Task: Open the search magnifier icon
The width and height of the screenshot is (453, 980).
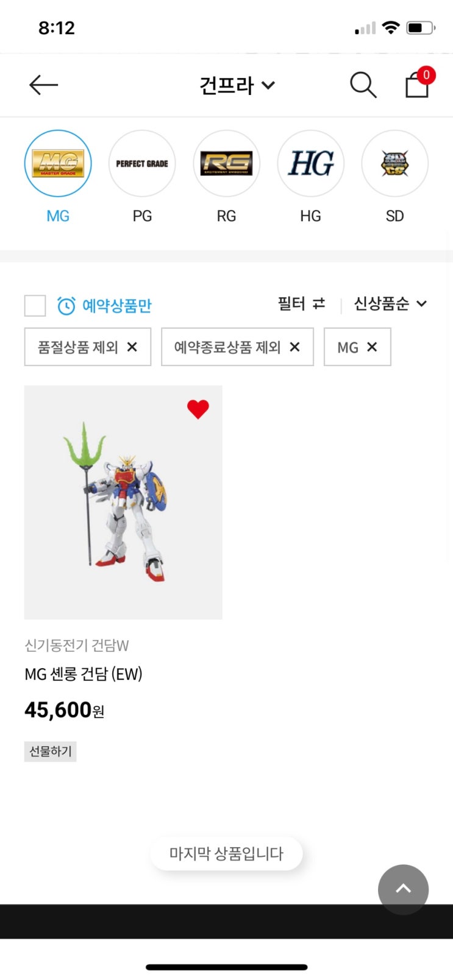Action: click(363, 85)
